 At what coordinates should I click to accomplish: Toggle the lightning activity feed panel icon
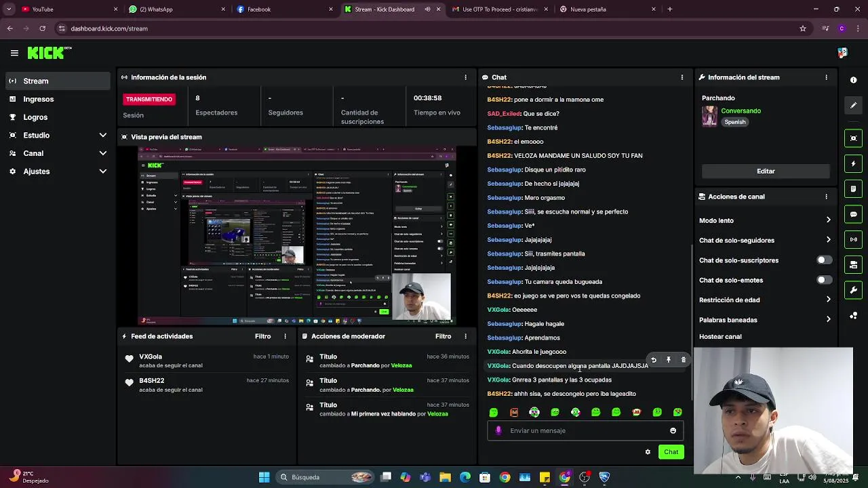coord(853,163)
